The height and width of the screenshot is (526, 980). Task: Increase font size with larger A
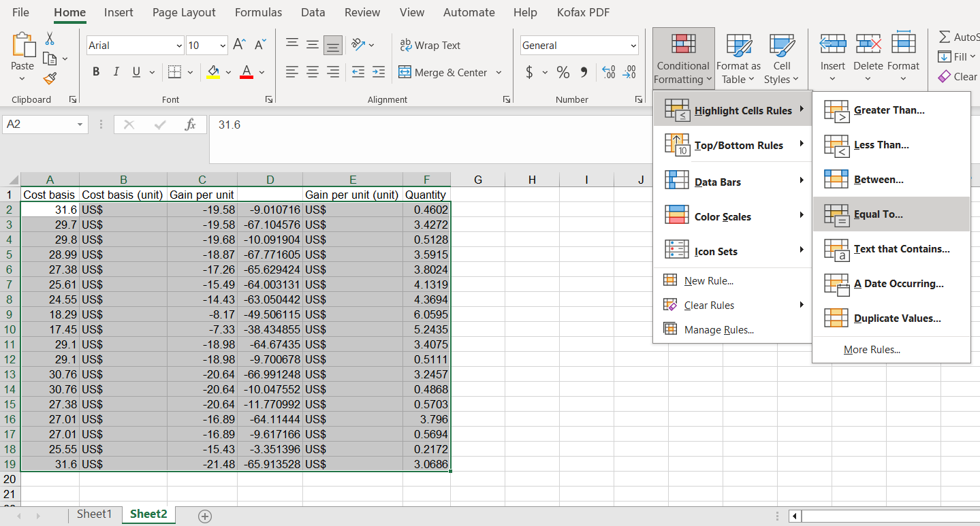pos(239,45)
